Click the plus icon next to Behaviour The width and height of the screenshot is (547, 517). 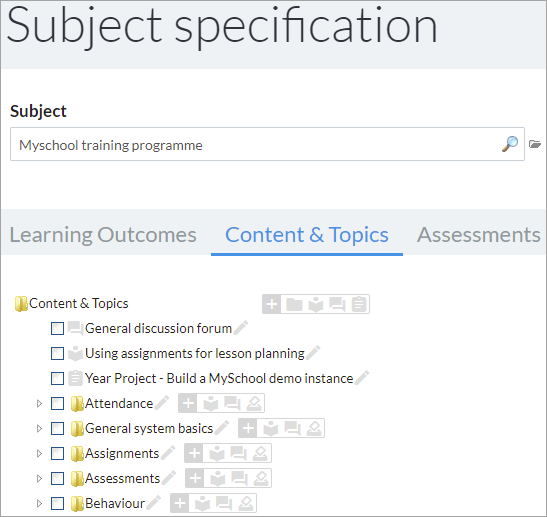coord(180,503)
